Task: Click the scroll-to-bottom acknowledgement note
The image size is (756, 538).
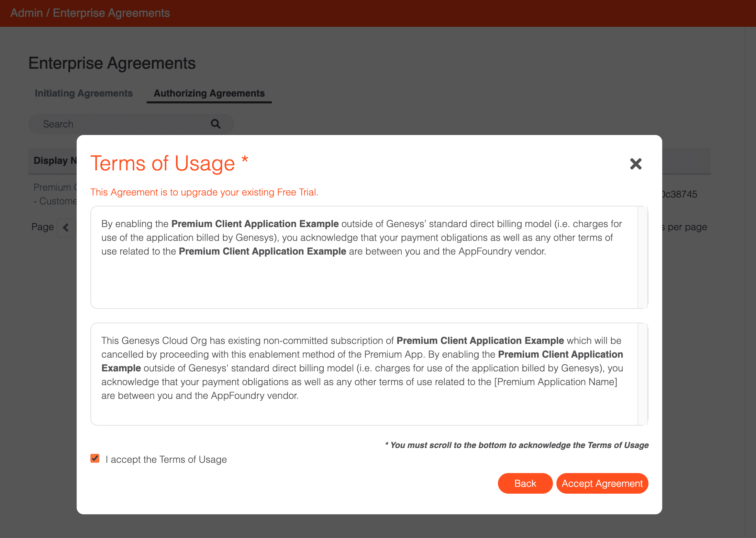Action: [x=517, y=445]
